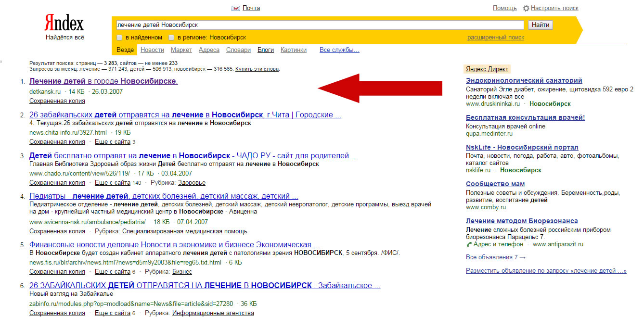Viewport: 644px width, 317px height.
Task: Click the www.antiparazit.ru ad address
Action: 558,244
